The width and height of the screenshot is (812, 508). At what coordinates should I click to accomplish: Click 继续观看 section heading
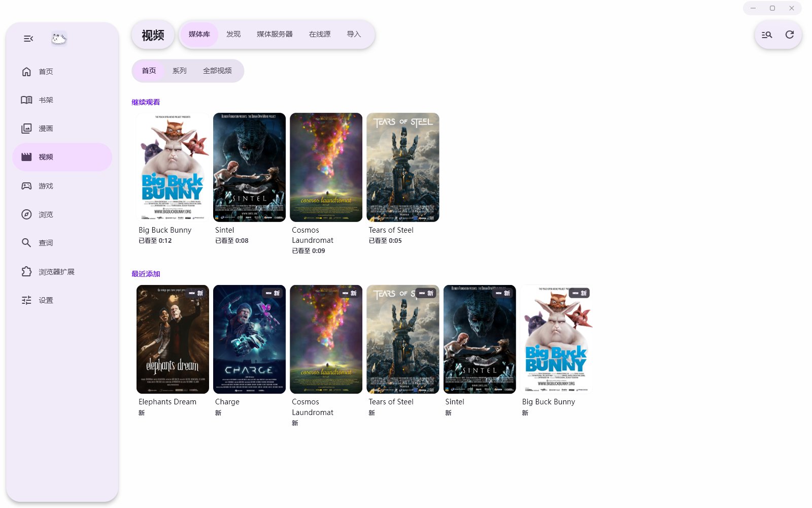(x=146, y=102)
